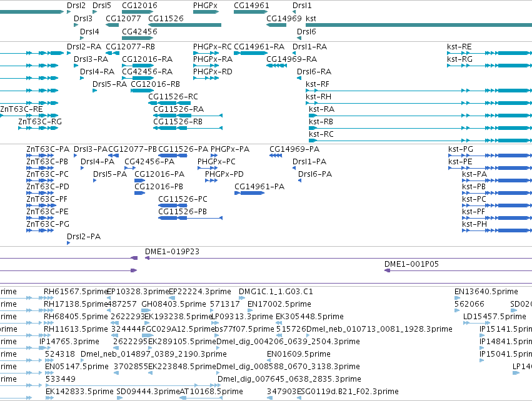This screenshot has height=401, width=532.
Task: Select transcript kst-RF label
Action: click(318, 84)
